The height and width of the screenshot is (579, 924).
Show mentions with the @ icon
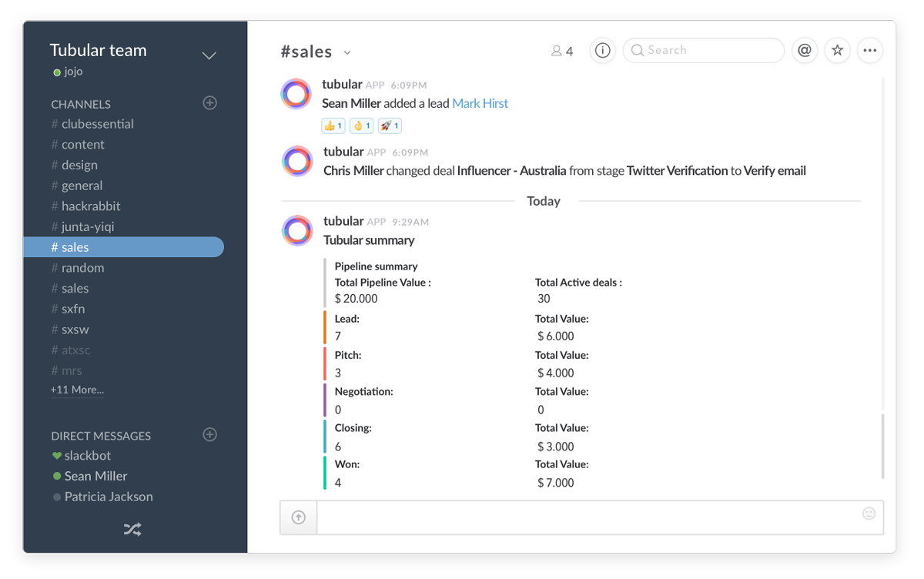point(805,50)
